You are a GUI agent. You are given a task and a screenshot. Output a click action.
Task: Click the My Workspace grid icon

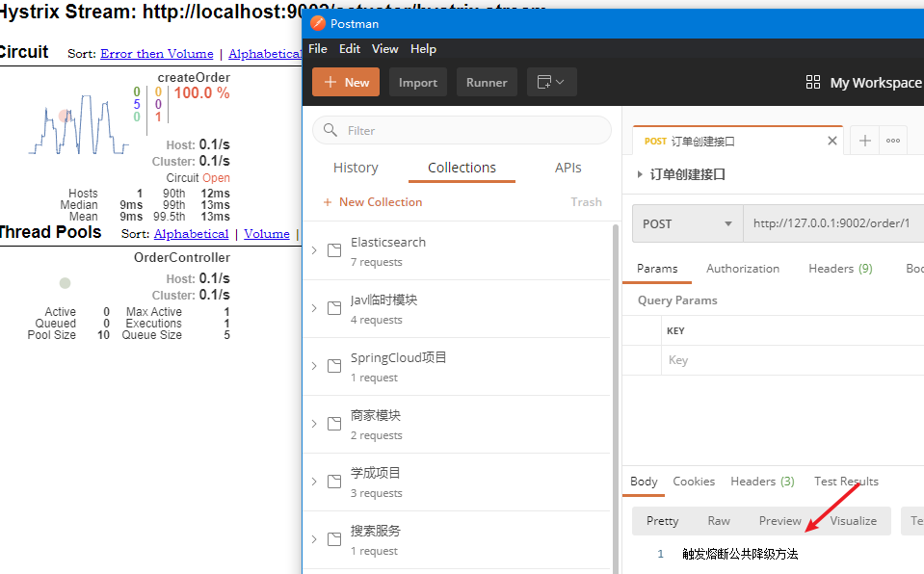[x=812, y=82]
